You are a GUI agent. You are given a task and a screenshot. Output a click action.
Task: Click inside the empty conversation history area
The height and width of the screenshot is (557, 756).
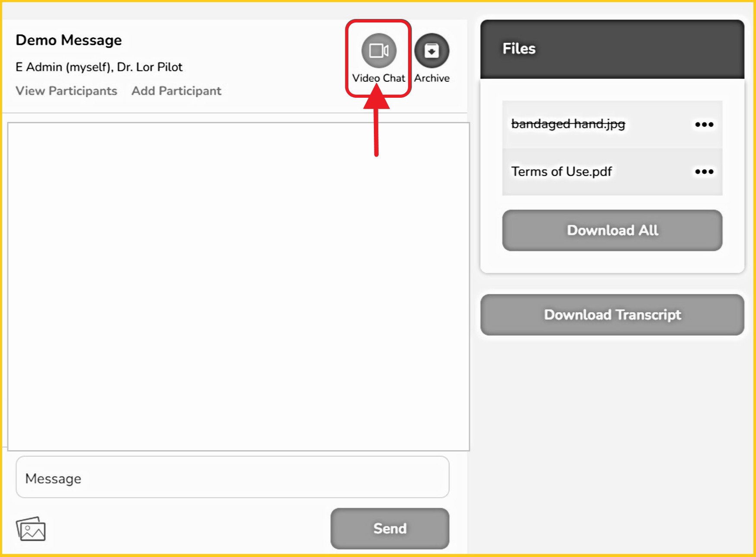click(x=238, y=286)
